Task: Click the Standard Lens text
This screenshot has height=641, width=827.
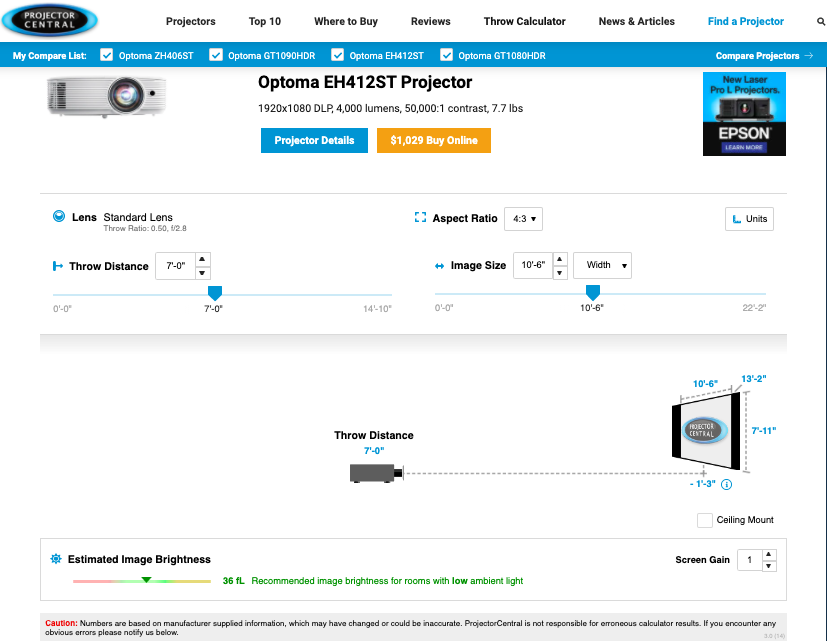Action: point(138,217)
